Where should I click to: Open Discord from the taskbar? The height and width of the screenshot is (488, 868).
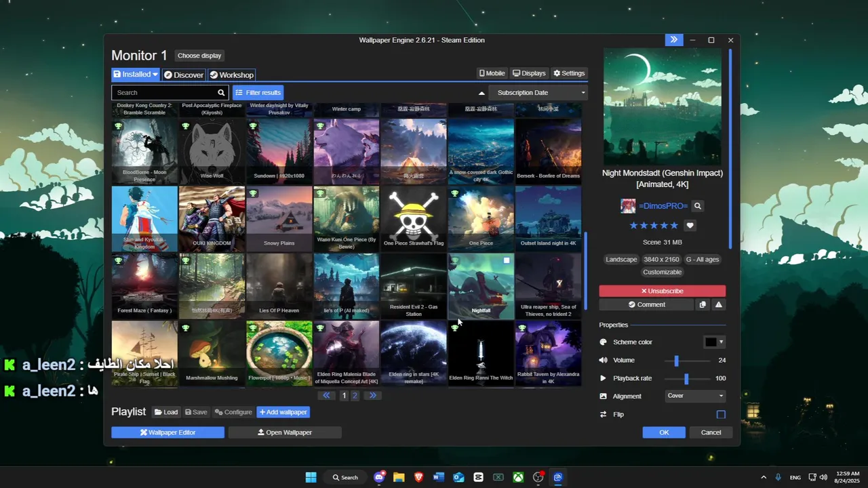(379, 477)
